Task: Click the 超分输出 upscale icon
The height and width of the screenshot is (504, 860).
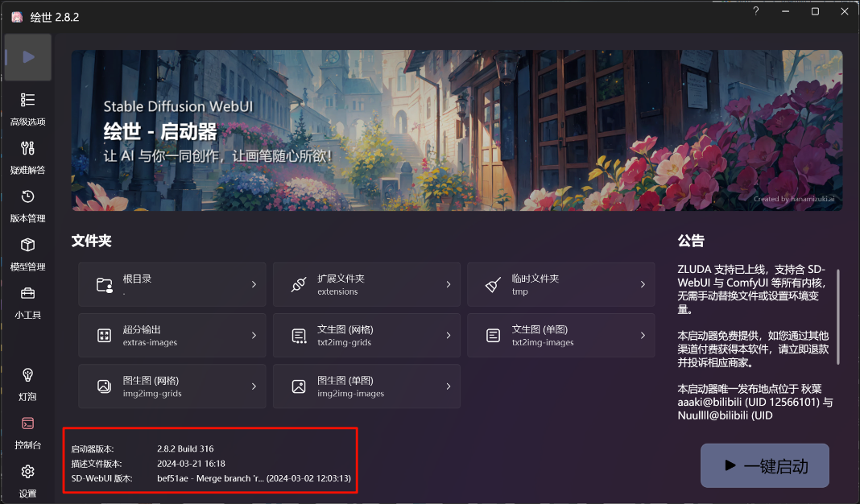Action: coord(104,336)
